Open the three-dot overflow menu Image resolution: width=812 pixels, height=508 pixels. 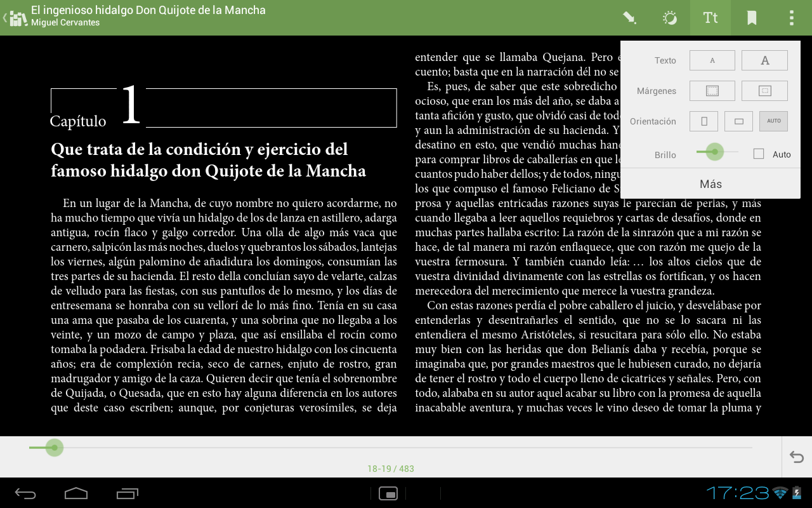792,18
